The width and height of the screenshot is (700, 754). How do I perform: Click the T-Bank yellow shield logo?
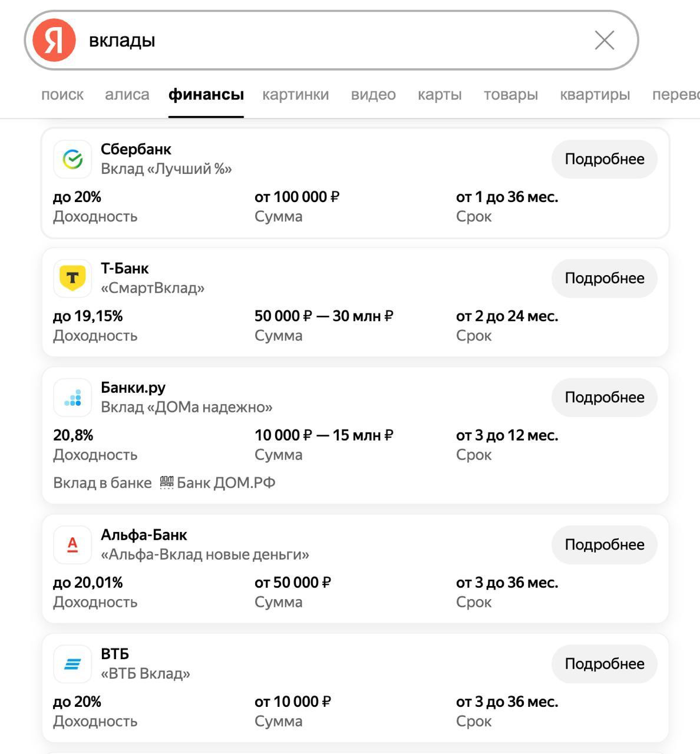(x=72, y=278)
